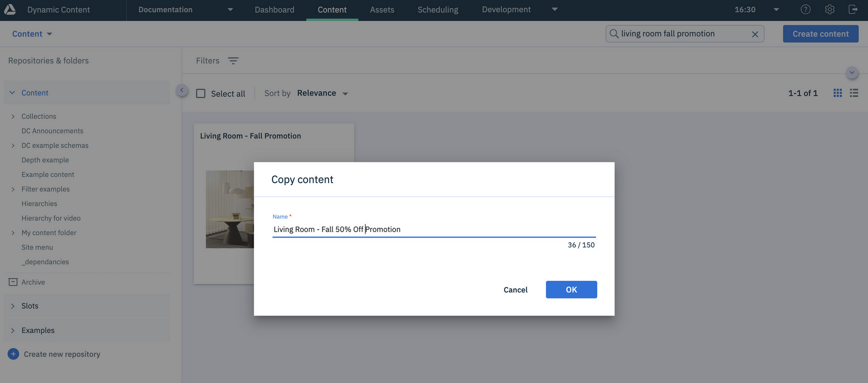This screenshot has width=868, height=383.
Task: Switch to list view
Action: pyautogui.click(x=854, y=93)
